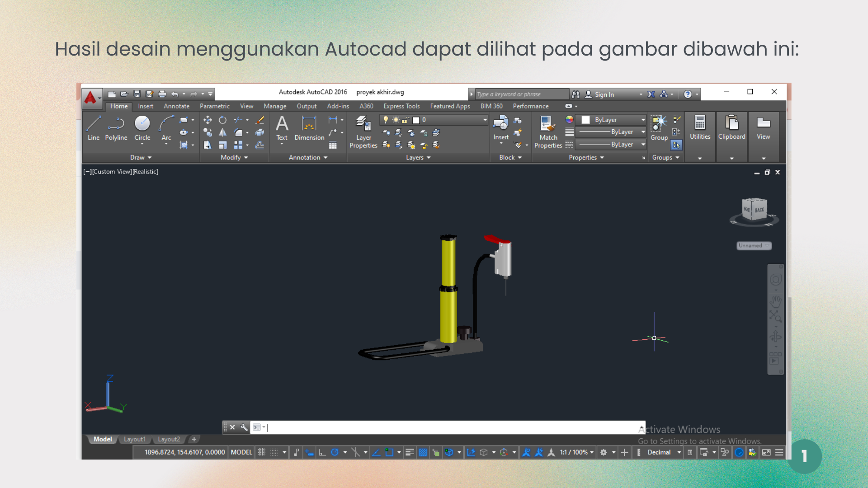This screenshot has width=868, height=488.
Task: Select the Explode tool
Action: point(260,132)
